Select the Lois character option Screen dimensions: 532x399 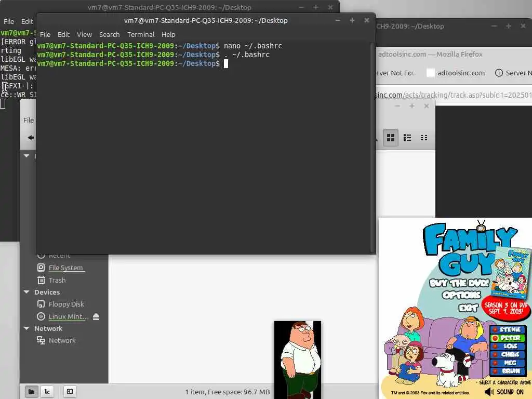pos(508,346)
